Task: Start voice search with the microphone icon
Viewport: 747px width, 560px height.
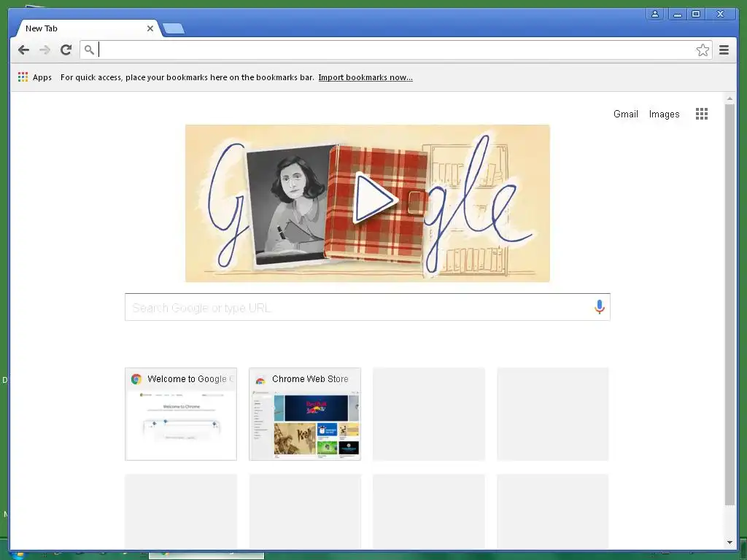Action: coord(600,307)
